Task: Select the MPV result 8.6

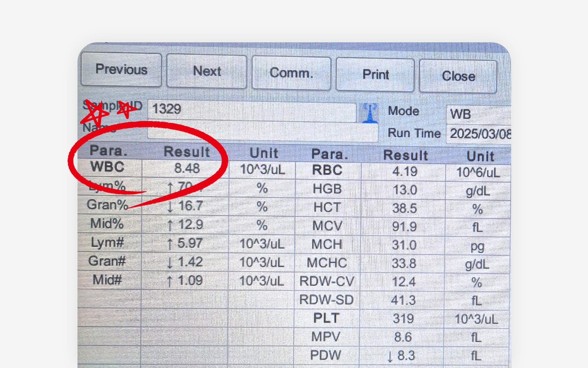Action: tap(403, 337)
